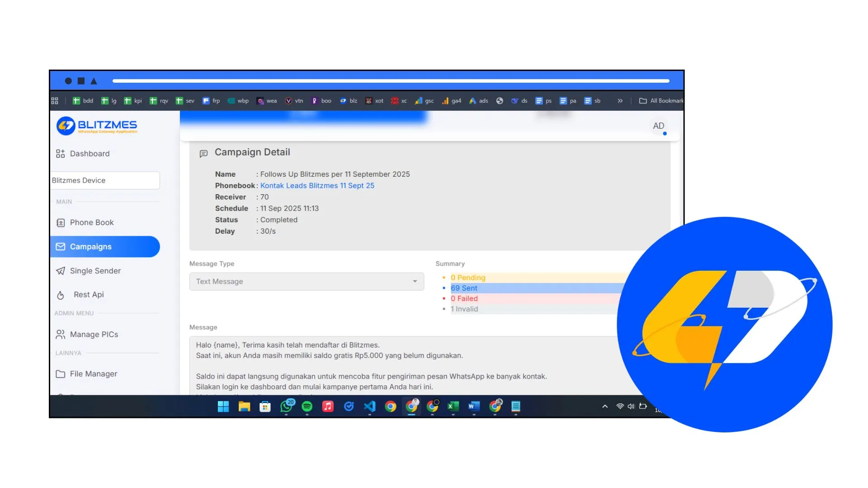The image size is (868, 488).
Task: Expand hidden bookmarks chevron
Action: tap(620, 101)
